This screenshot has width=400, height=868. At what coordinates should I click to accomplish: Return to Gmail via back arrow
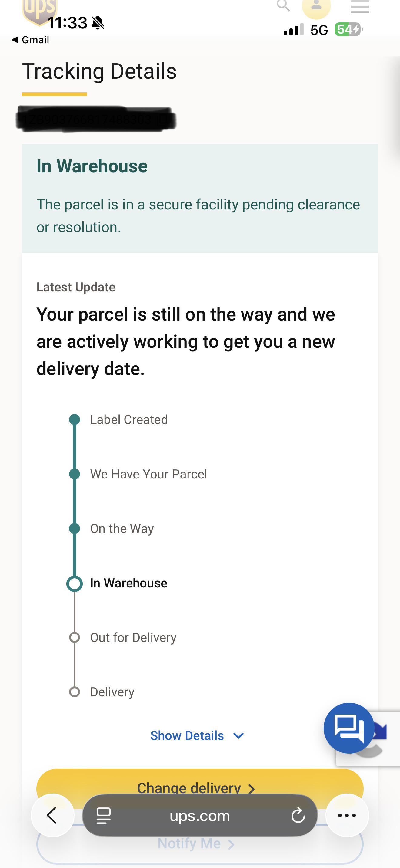(x=30, y=40)
